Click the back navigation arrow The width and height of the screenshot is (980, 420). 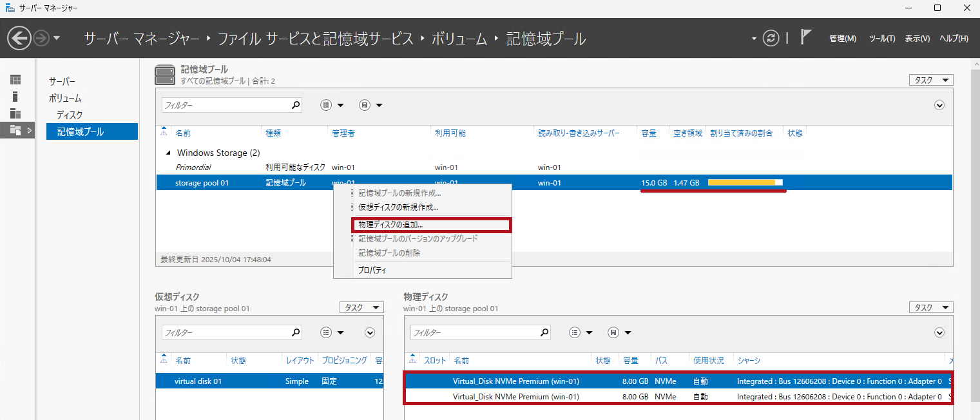point(19,39)
